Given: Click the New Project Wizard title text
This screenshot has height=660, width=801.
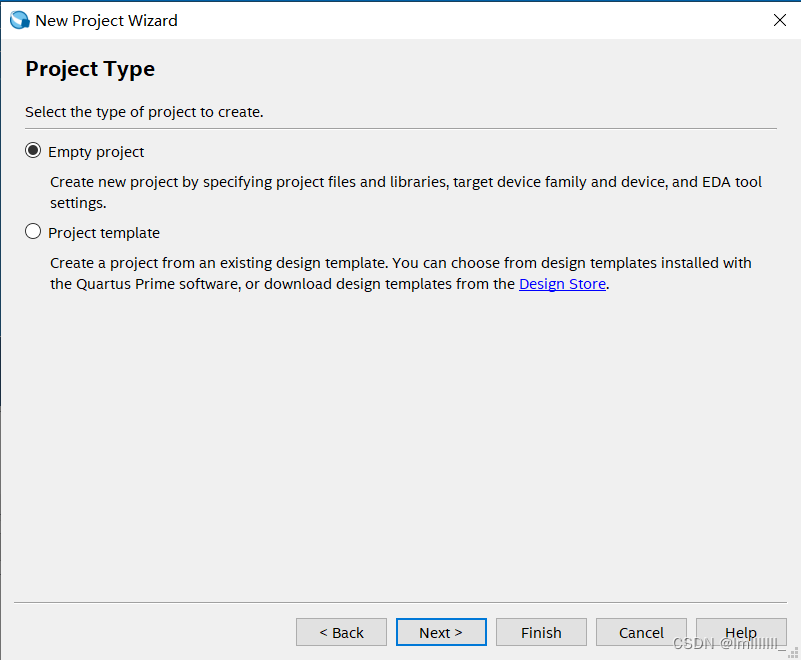Looking at the screenshot, I should click(106, 20).
